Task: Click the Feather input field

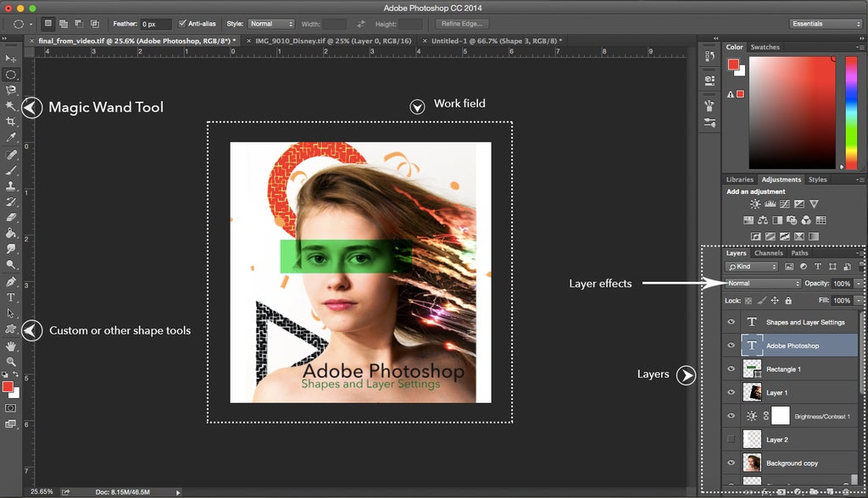Action: point(155,24)
